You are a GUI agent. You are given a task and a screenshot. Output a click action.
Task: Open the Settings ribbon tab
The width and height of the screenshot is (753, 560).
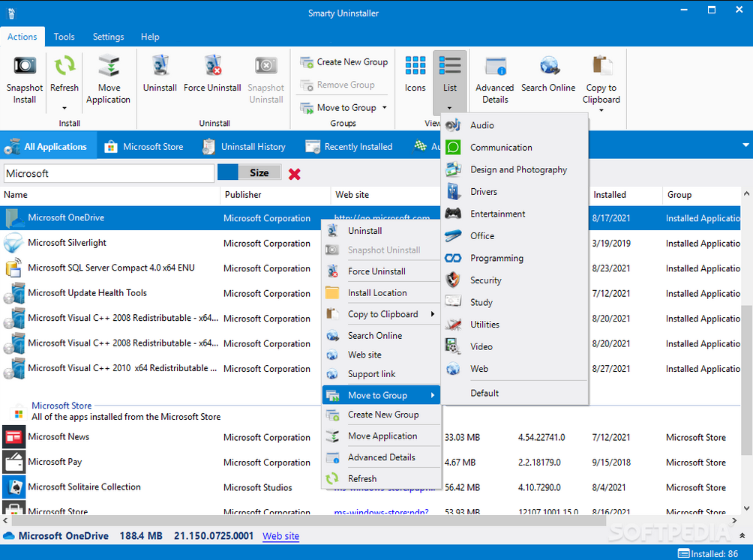pos(108,37)
